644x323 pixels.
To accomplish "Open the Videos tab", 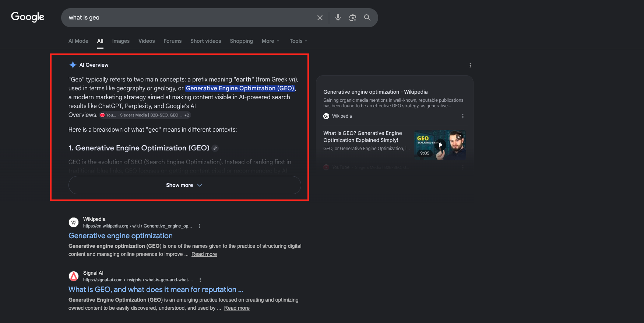I will (x=147, y=41).
